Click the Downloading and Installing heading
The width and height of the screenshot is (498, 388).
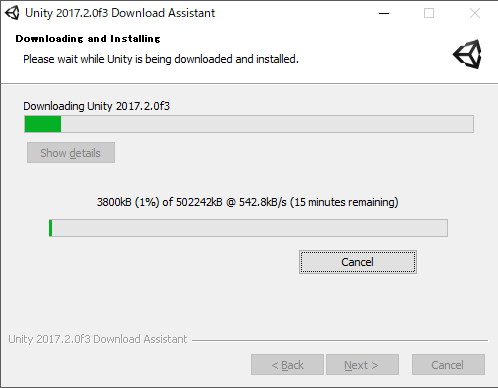point(88,39)
